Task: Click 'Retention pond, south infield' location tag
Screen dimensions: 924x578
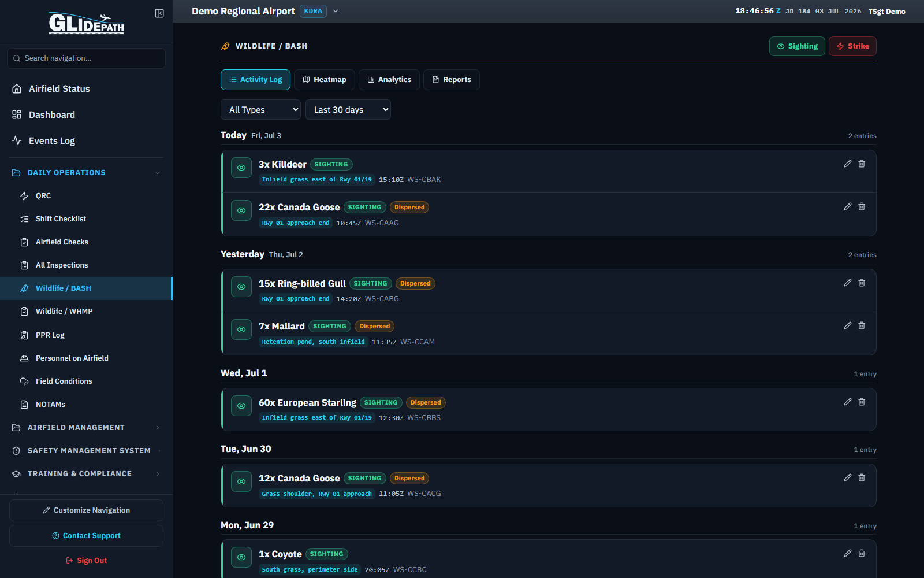Action: click(313, 342)
